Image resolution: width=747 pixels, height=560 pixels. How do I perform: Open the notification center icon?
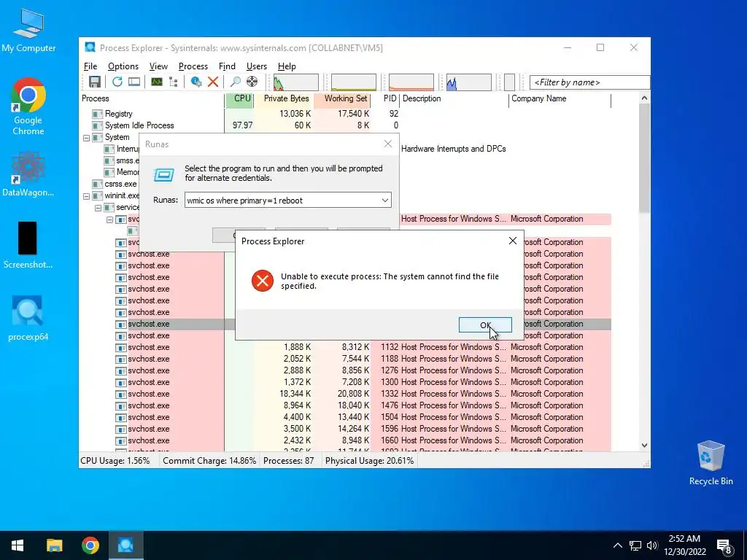click(x=724, y=545)
